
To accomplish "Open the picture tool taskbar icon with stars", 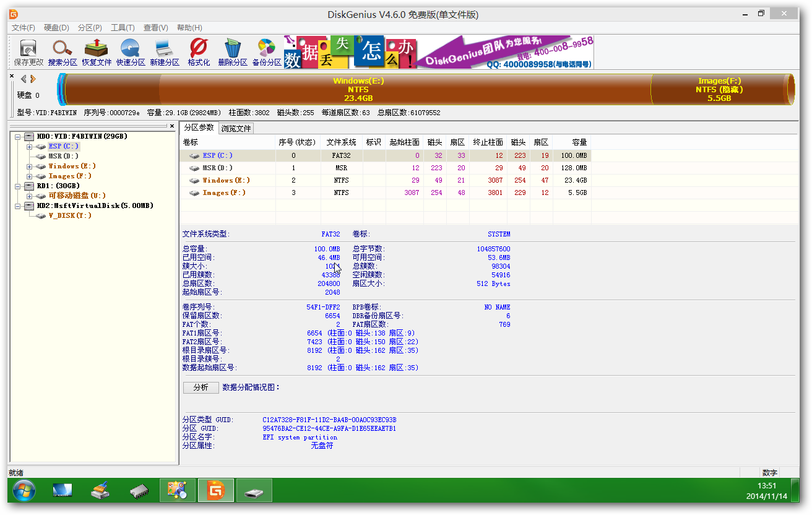I will pos(177,490).
